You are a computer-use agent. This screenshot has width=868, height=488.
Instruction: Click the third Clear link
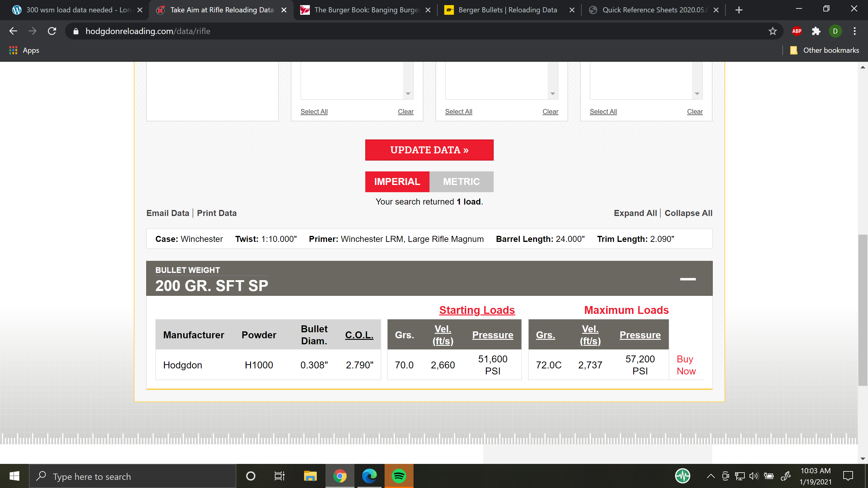695,111
